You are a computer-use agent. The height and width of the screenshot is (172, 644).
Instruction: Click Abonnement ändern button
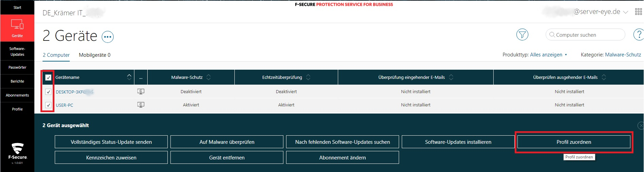(x=343, y=157)
